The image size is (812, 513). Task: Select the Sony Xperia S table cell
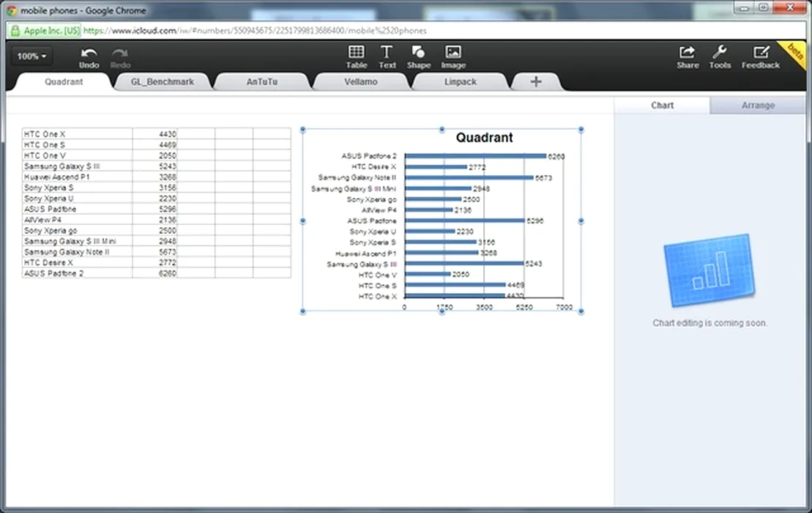pos(77,188)
